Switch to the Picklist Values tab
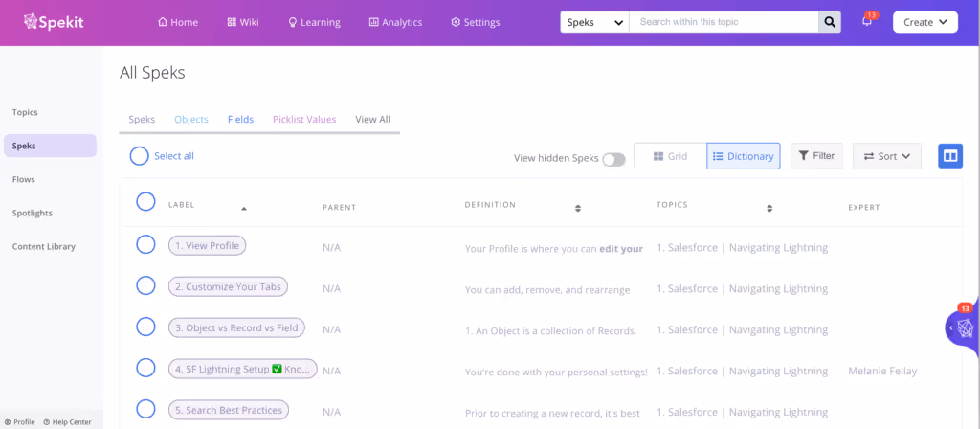980x429 pixels. (x=304, y=119)
